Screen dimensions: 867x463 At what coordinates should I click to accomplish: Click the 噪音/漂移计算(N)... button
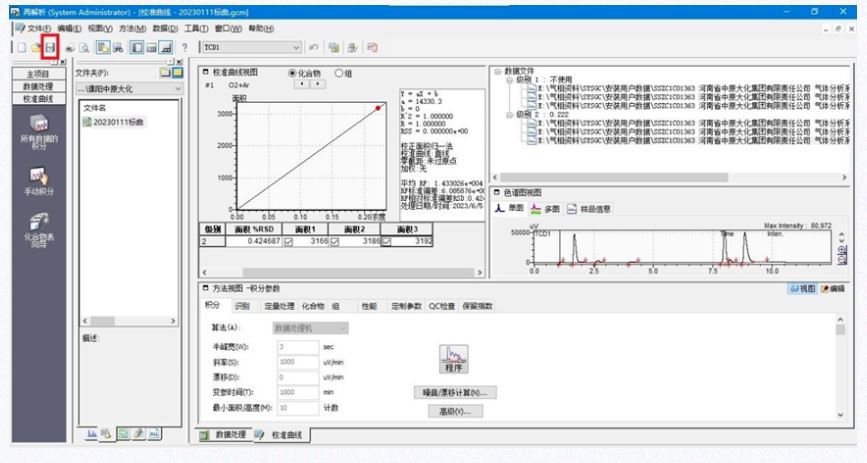[454, 392]
